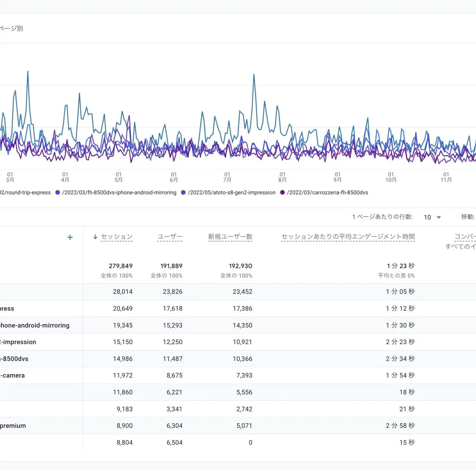Viewport: 476px width, 471px height.
Task: Click the new users cell 10,366
Action: pyautogui.click(x=242, y=359)
